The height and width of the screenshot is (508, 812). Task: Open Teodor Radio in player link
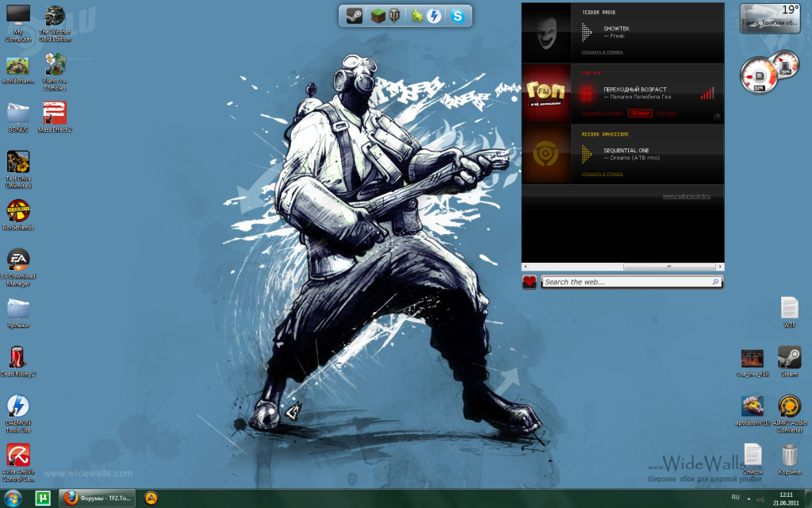[603, 52]
